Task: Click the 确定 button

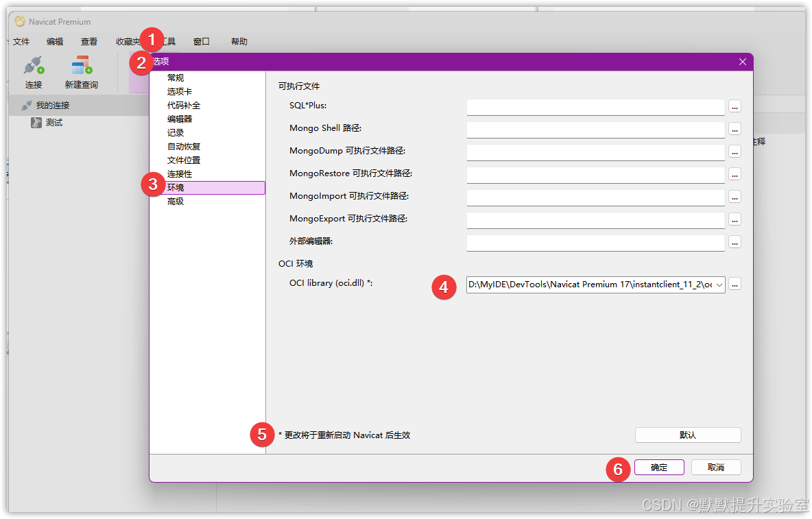Action: tap(659, 468)
